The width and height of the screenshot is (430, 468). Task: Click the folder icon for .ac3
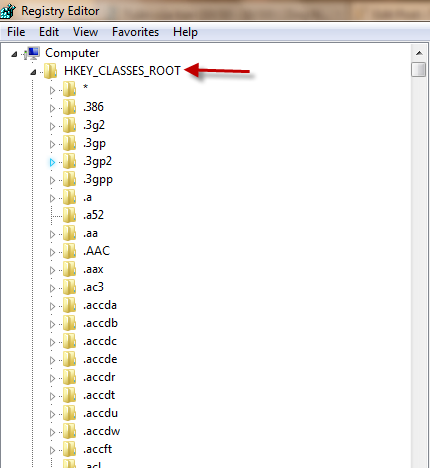tap(69, 287)
